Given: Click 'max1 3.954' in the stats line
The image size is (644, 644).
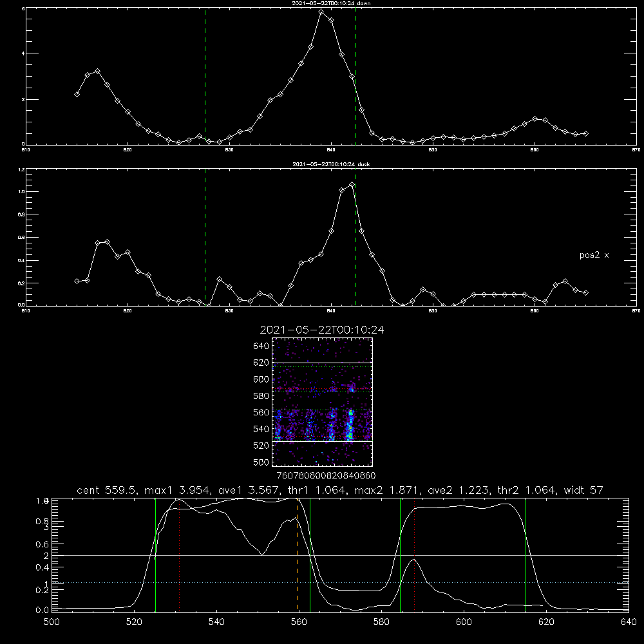Looking at the screenshot, I should 177,490.
